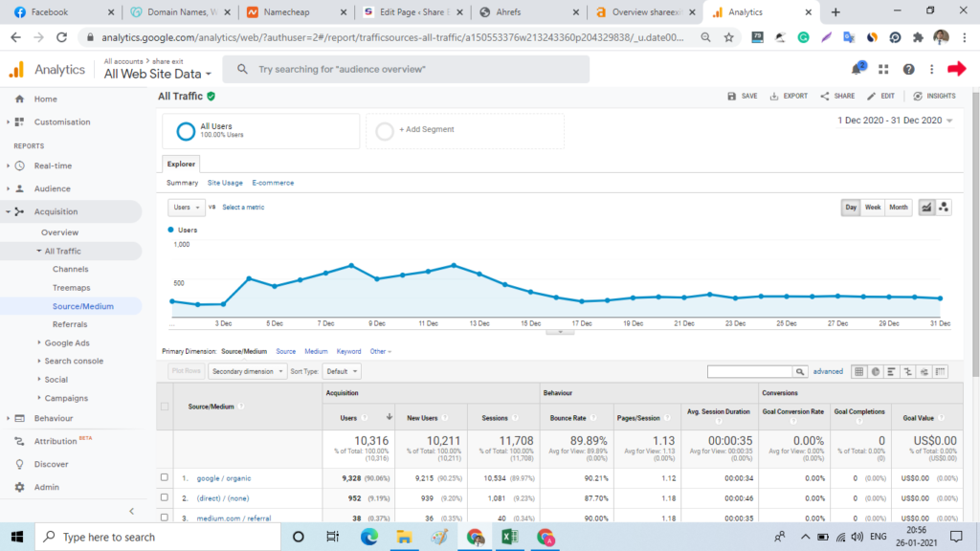Expand the Google Ads section
The height and width of the screenshot is (551, 980).
pyautogui.click(x=66, y=343)
